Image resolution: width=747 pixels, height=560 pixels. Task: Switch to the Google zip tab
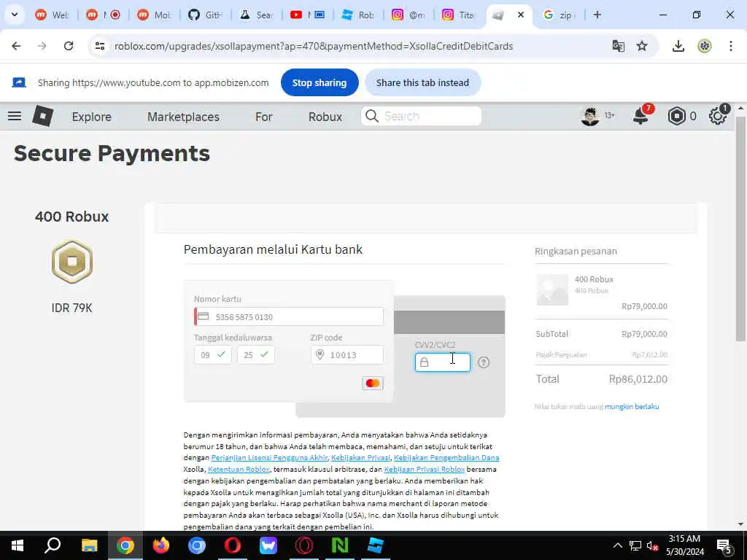coord(560,15)
